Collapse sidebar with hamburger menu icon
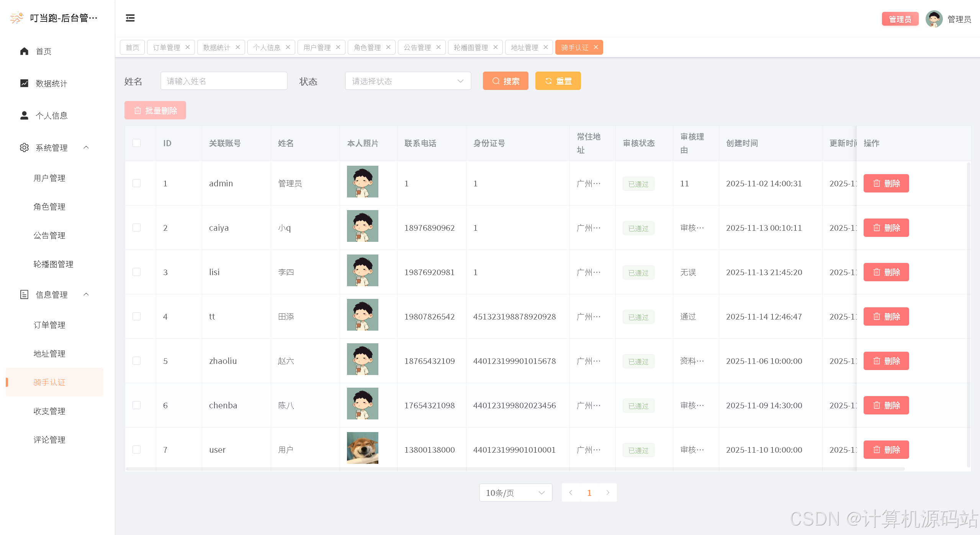 pyautogui.click(x=130, y=18)
